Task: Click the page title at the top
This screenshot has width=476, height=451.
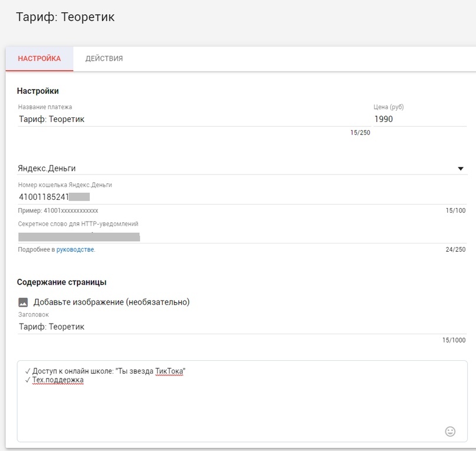Action: click(x=65, y=17)
